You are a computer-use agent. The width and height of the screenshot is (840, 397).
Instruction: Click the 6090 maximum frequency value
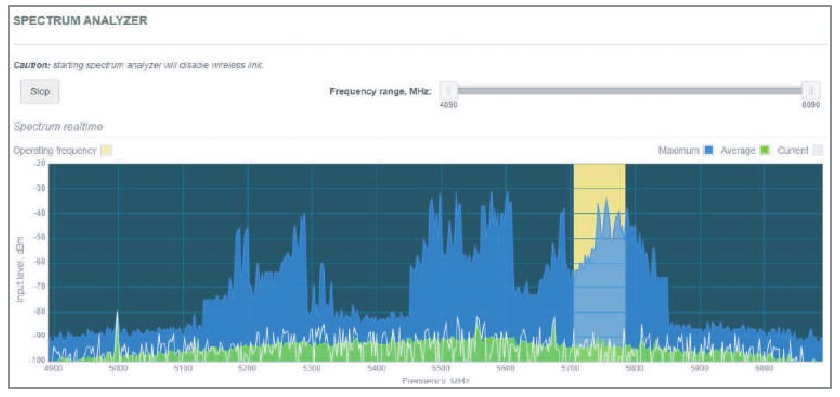(811, 105)
